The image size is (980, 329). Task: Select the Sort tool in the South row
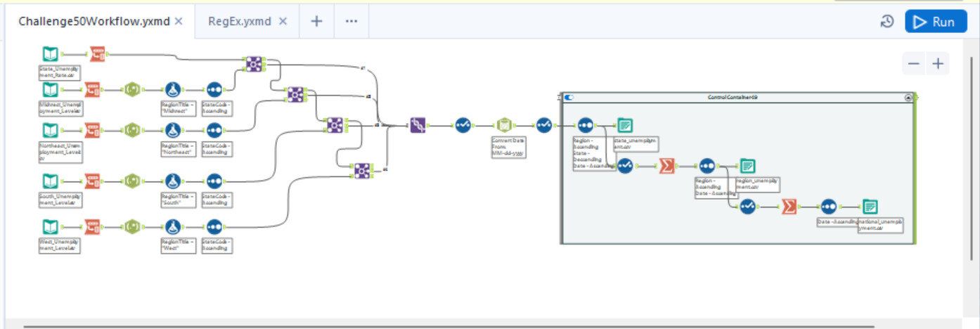pos(214,181)
